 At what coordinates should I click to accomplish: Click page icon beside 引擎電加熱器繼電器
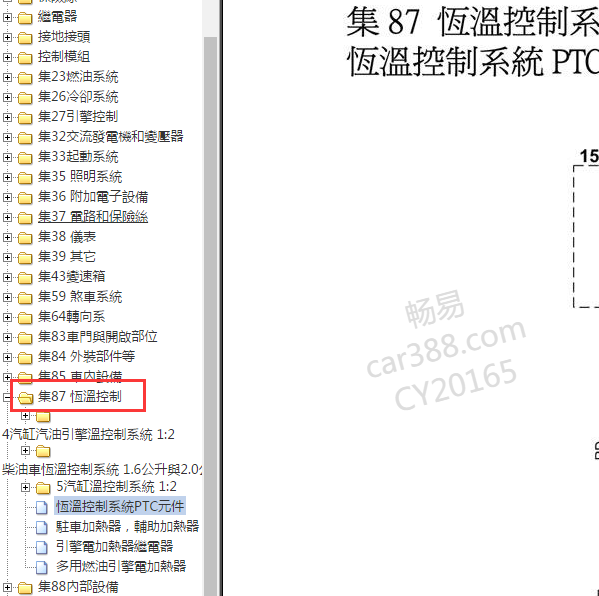click(42, 547)
